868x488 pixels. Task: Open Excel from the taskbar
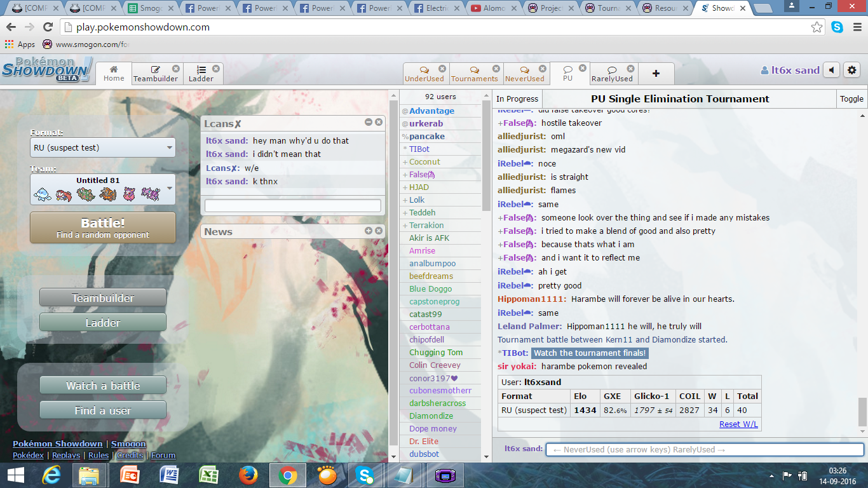[x=208, y=475]
